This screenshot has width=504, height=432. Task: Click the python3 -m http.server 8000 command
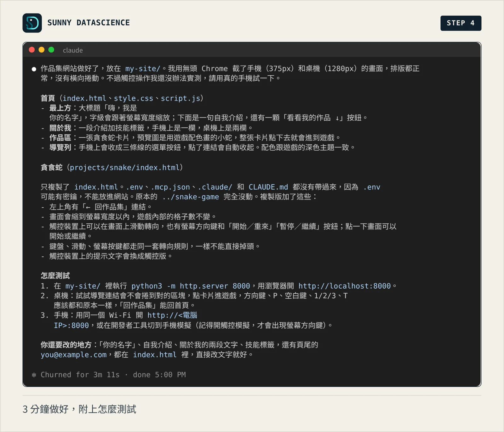191,286
